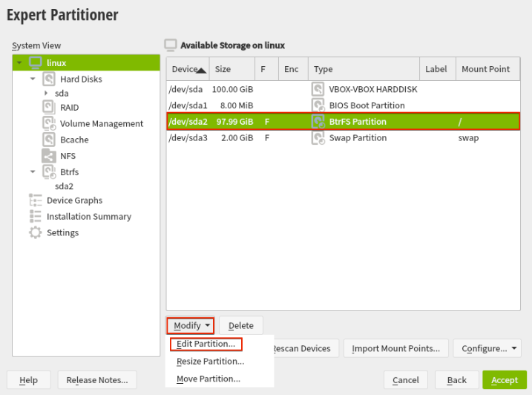532x395 pixels.
Task: Open the Configure dropdown
Action: (x=487, y=348)
